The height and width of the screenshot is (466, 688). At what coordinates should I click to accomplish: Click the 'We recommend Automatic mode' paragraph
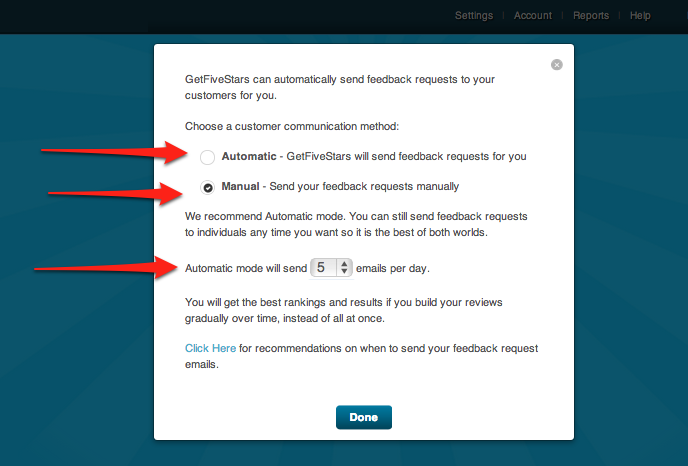(x=356, y=224)
